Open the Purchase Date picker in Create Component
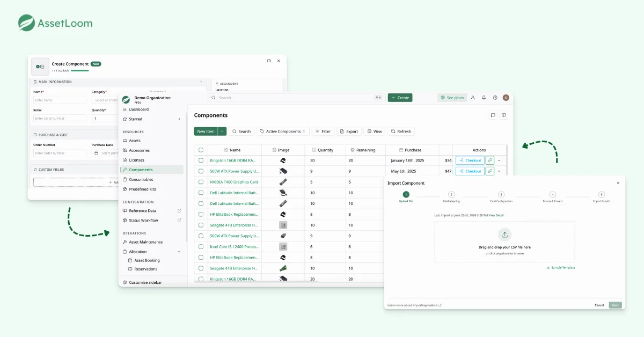 coord(105,153)
